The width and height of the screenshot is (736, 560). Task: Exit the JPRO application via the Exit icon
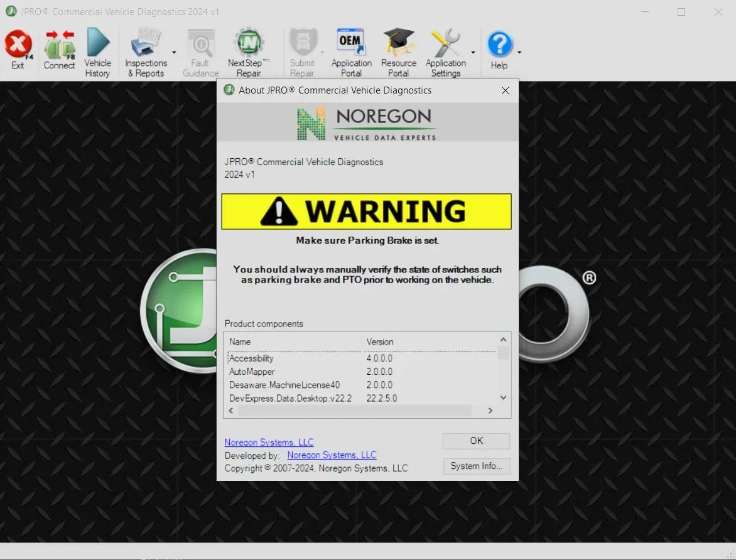(x=18, y=50)
